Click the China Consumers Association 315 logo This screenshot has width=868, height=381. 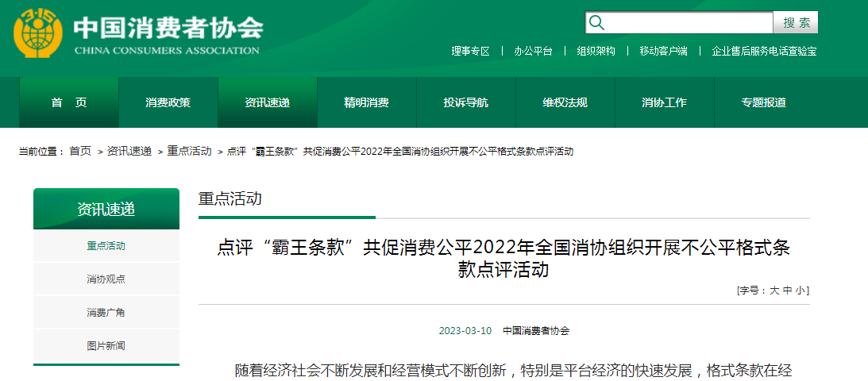39,32
